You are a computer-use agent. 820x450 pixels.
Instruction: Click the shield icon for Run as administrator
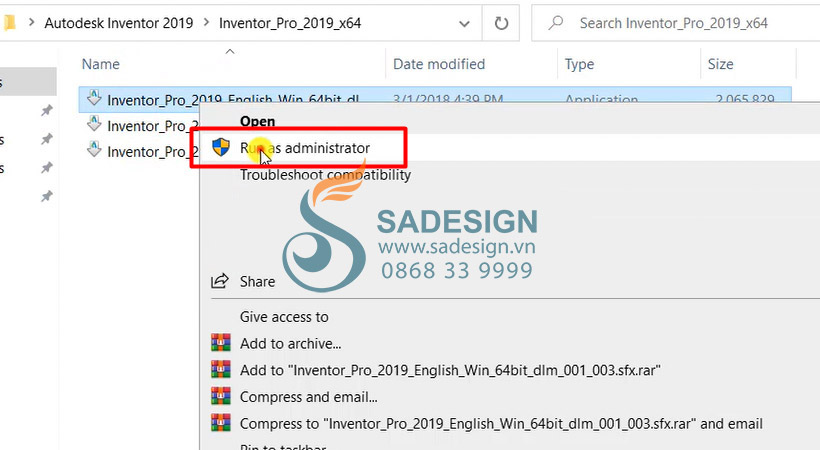pyautogui.click(x=221, y=148)
